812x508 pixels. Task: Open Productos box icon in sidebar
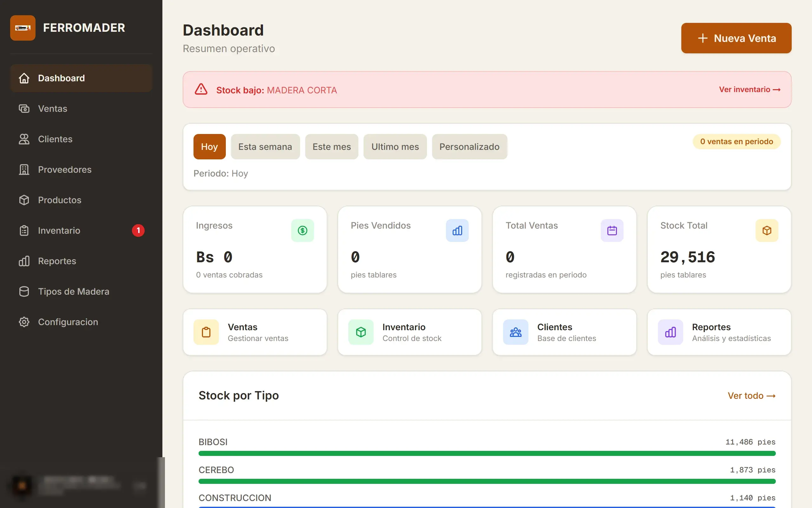[x=24, y=200]
